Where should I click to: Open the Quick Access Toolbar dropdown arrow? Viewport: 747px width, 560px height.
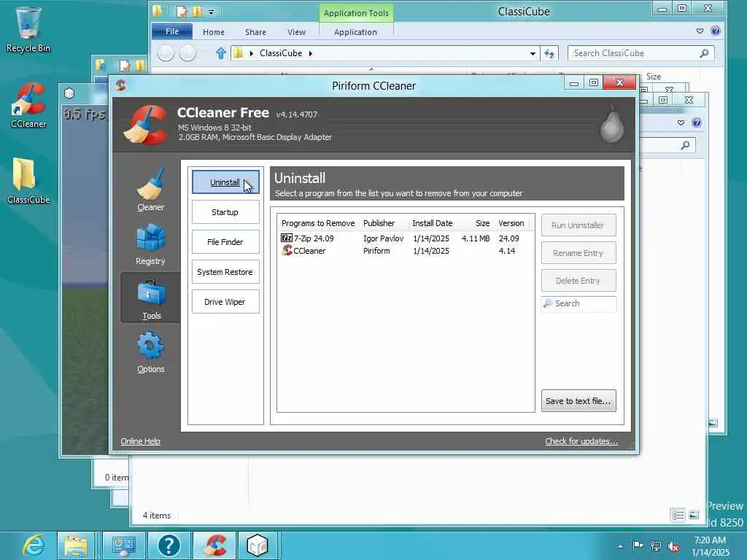coord(212,12)
